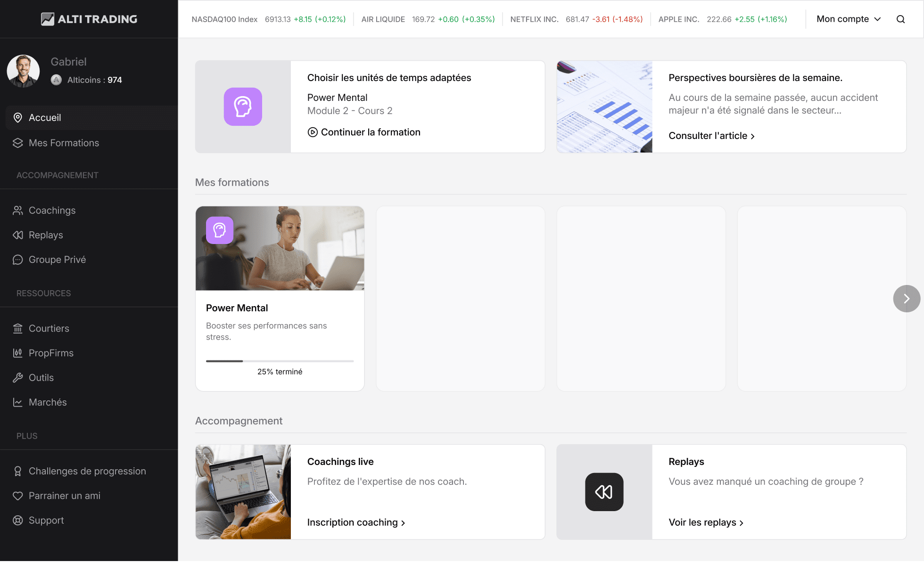This screenshot has width=924, height=562.
Task: Click the Accueil location pin icon
Action: [x=18, y=118]
